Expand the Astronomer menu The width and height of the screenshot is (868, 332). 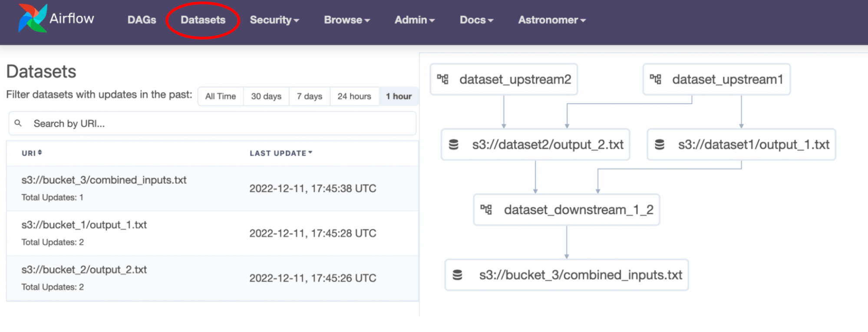pos(551,20)
